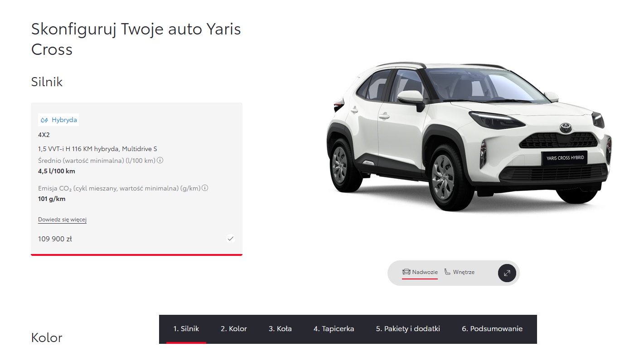The height and width of the screenshot is (352, 644).
Task: Go to the 2. Kolor step
Action: tap(234, 329)
